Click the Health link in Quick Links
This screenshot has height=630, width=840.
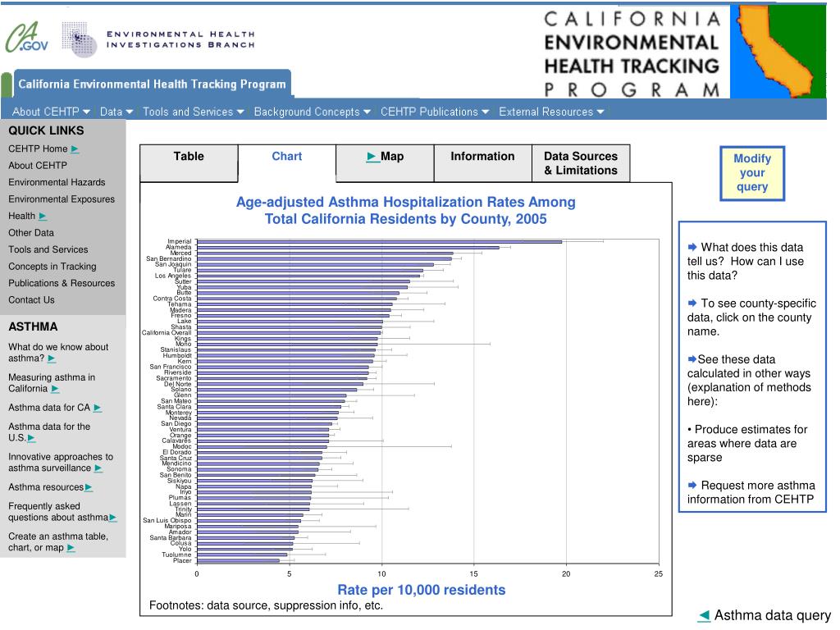point(22,216)
